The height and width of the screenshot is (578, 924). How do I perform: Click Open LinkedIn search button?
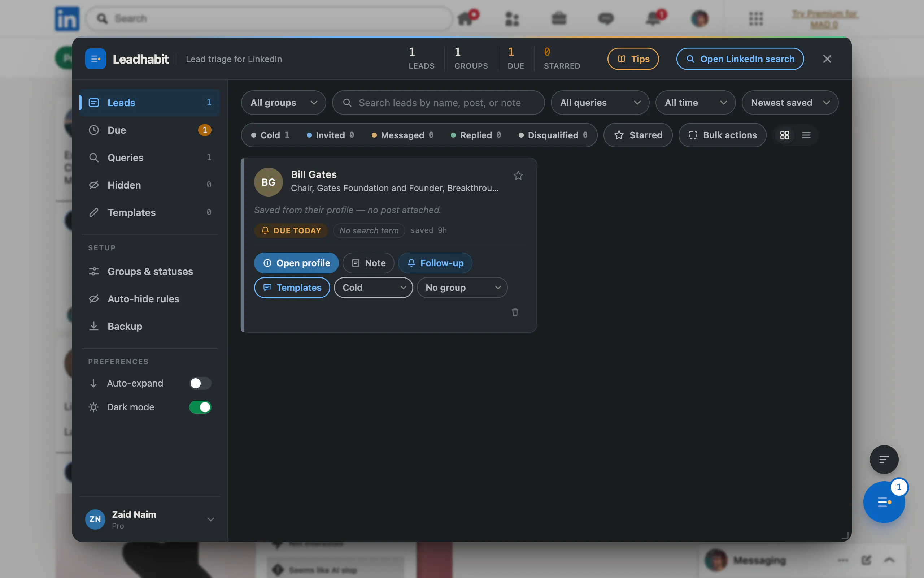click(740, 59)
